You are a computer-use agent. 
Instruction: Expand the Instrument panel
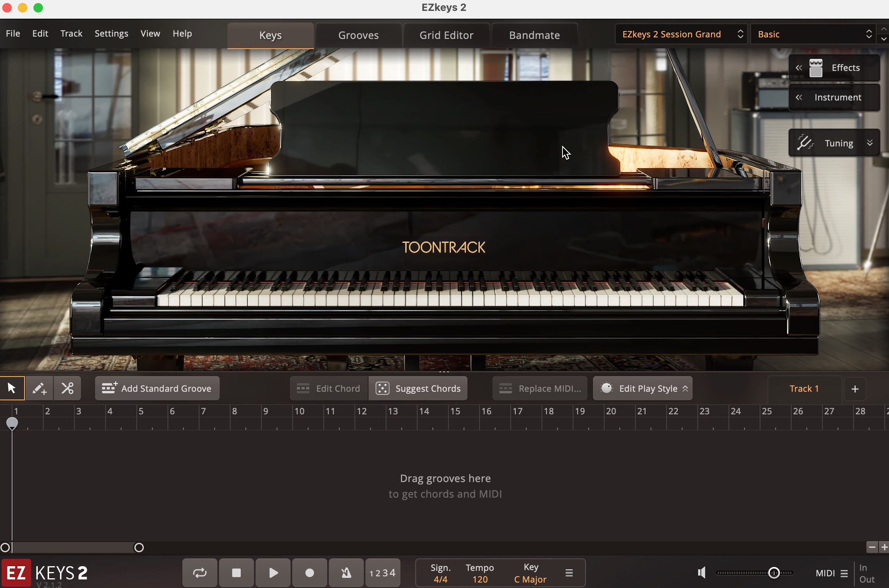834,97
